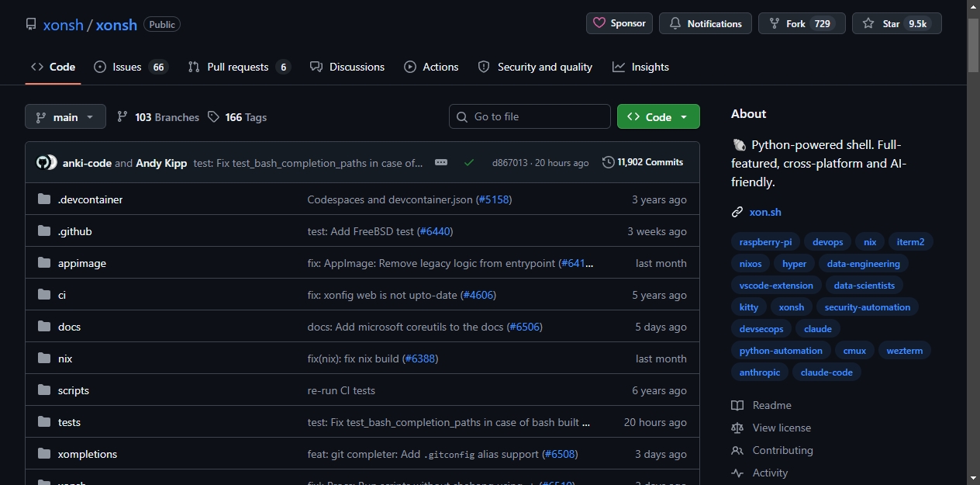Open pull request #5158 link

(x=494, y=199)
